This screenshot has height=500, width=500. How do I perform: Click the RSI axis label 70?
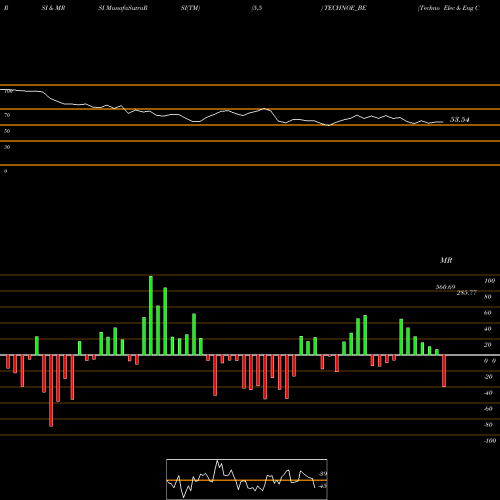click(x=7, y=115)
